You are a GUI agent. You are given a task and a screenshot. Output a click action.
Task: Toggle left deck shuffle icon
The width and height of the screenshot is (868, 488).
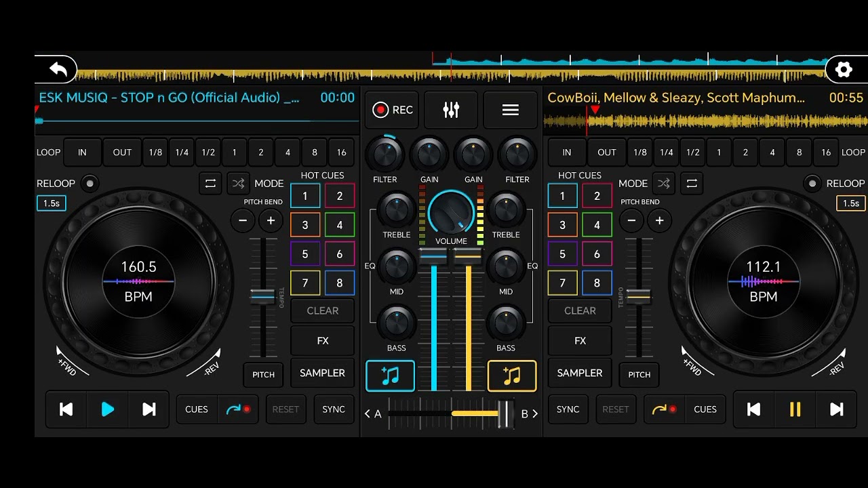238,183
